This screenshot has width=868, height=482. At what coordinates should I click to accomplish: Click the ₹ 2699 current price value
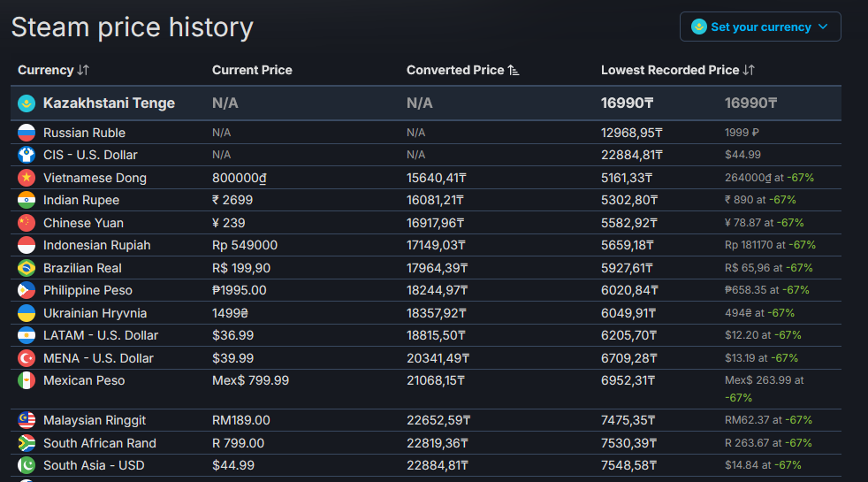(232, 200)
